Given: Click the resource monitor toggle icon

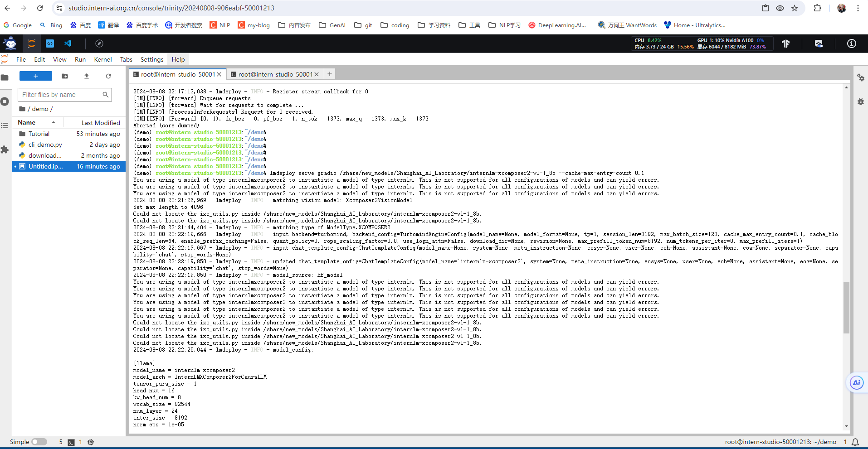Looking at the screenshot, I should (819, 43).
